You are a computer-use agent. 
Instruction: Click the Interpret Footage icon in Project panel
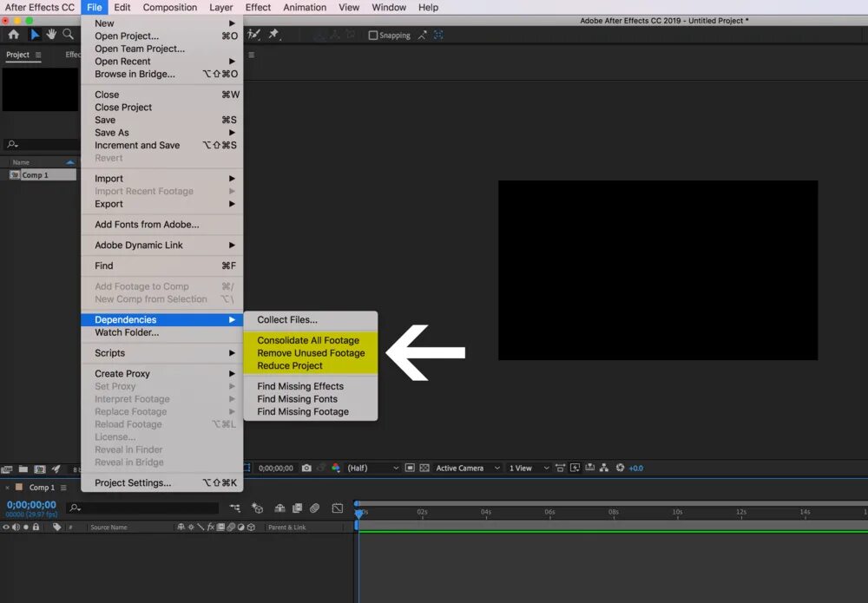[7, 469]
